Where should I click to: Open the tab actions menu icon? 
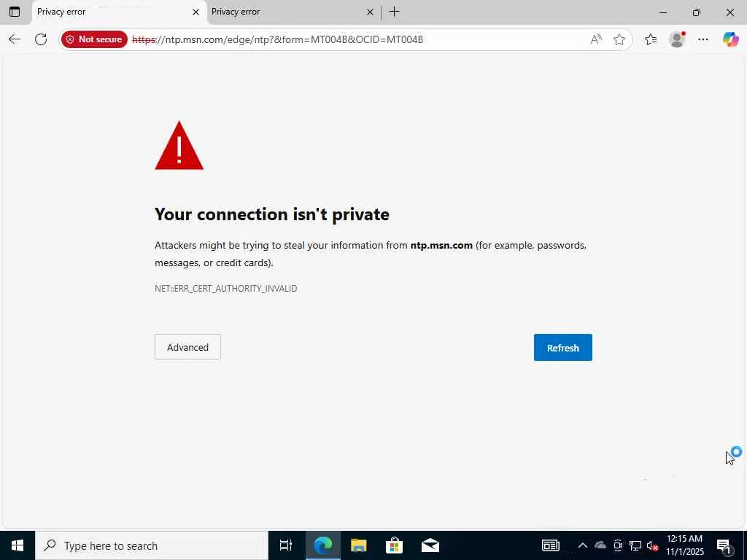[15, 12]
